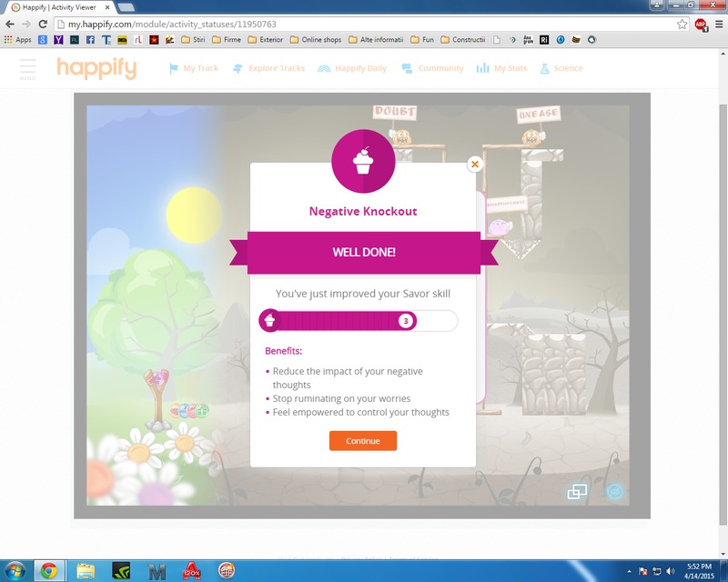Open Windows Explorer from the taskbar
This screenshot has width=728, height=582.
86,571
